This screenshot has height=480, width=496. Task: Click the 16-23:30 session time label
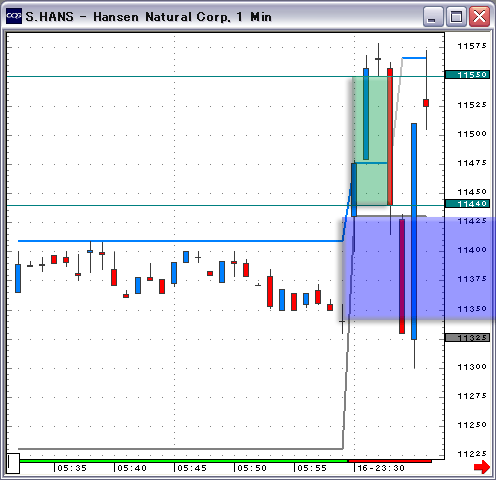coord(380,468)
